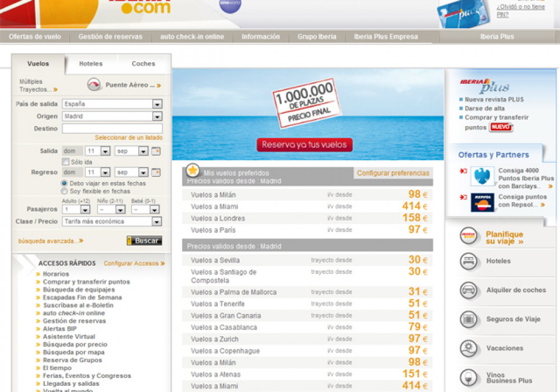Switch to the Coches tab

pyautogui.click(x=143, y=63)
